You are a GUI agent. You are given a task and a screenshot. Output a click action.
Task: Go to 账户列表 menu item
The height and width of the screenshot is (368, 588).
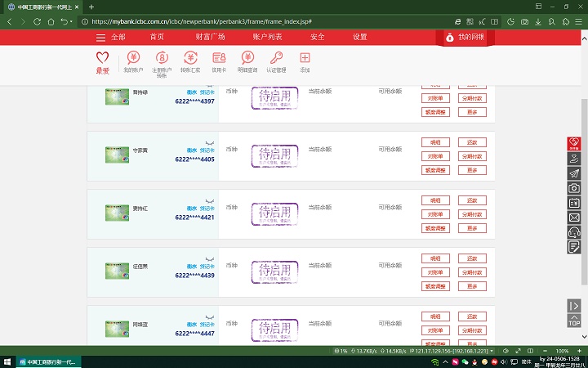pos(268,38)
